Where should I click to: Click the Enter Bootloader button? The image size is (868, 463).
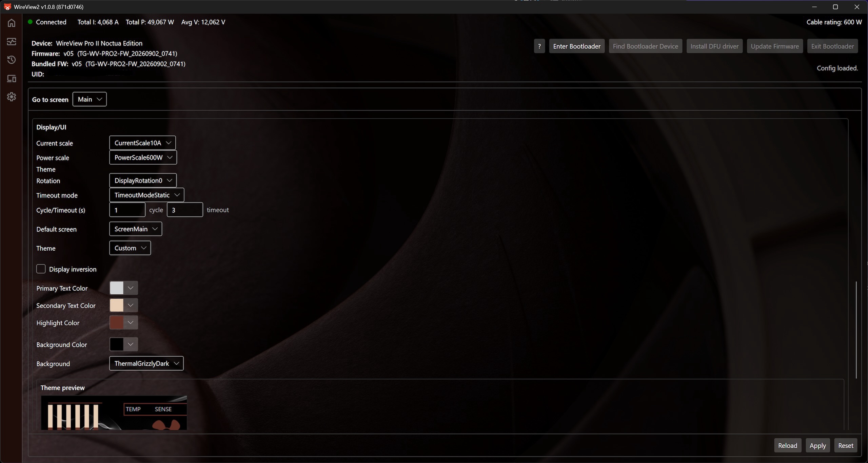(577, 46)
